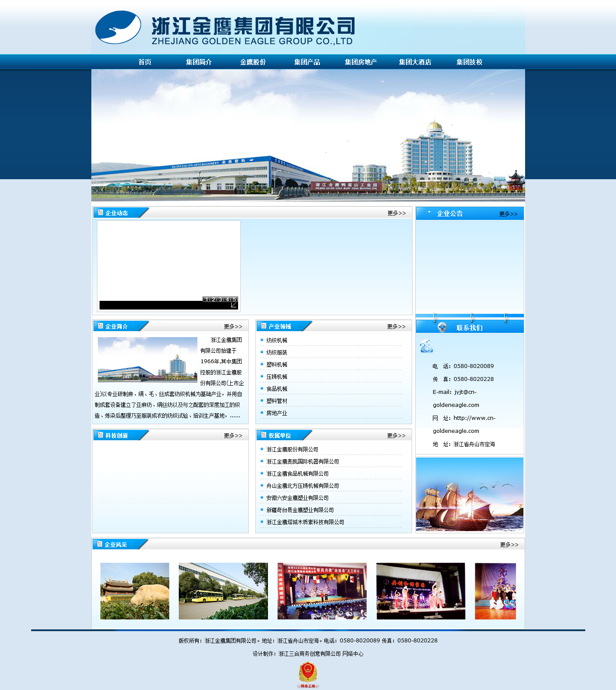Open the 集团房地产 menu item

(x=361, y=62)
